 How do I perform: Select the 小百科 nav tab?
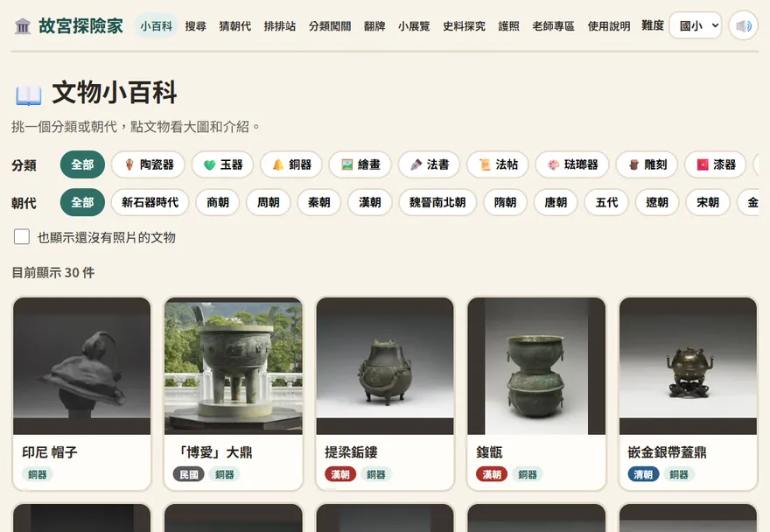tap(156, 26)
